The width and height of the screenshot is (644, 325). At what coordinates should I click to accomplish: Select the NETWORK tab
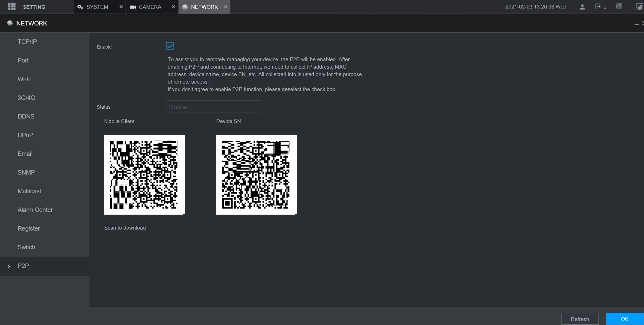[x=204, y=7]
